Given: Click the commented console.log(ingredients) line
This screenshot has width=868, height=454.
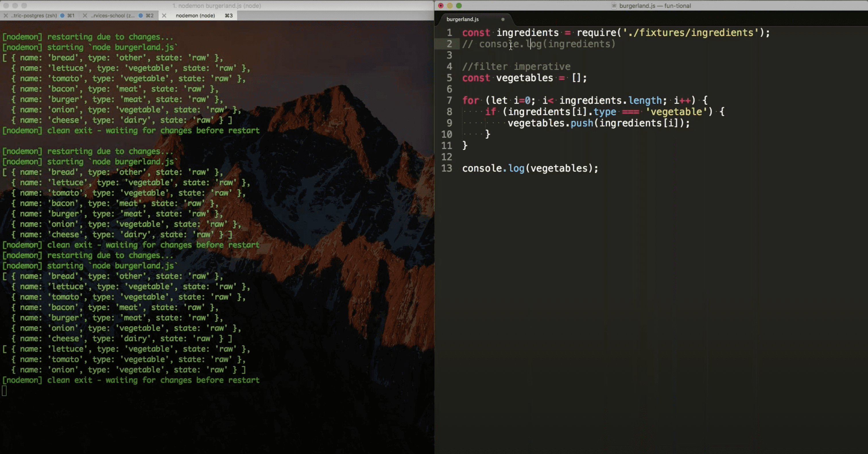Looking at the screenshot, I should pyautogui.click(x=539, y=44).
